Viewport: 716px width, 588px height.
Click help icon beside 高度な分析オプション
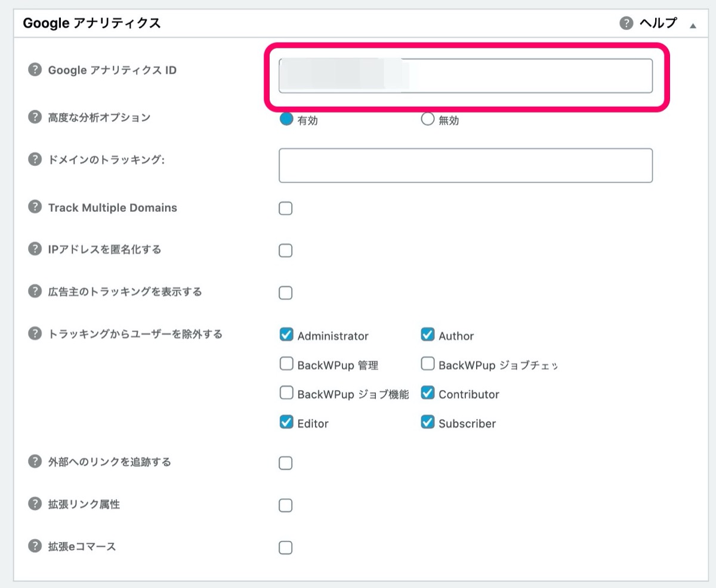pyautogui.click(x=35, y=117)
